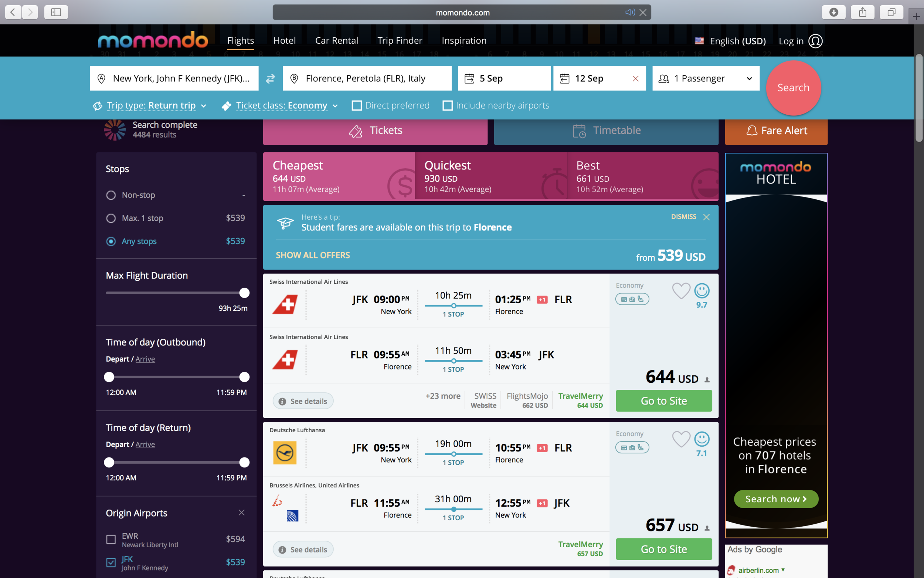Click the 7.1 smiley rating icon
Viewport: 924px width, 578px height.
click(x=702, y=439)
